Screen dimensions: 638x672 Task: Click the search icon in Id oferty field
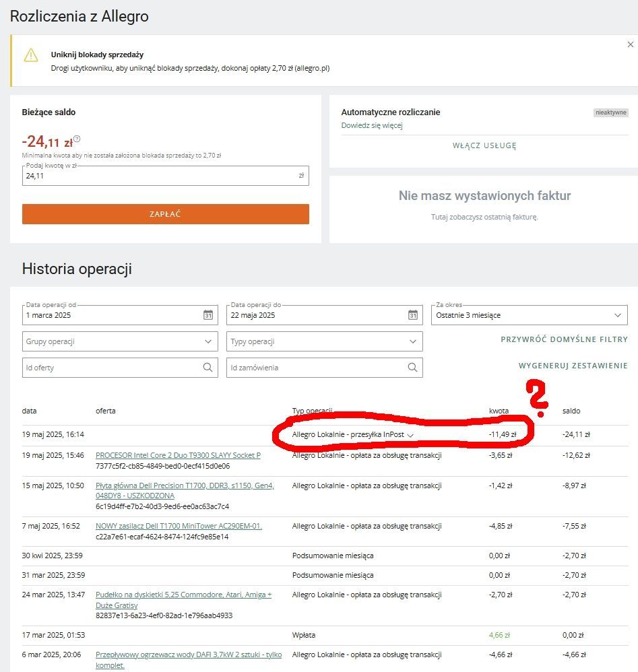coord(208,367)
